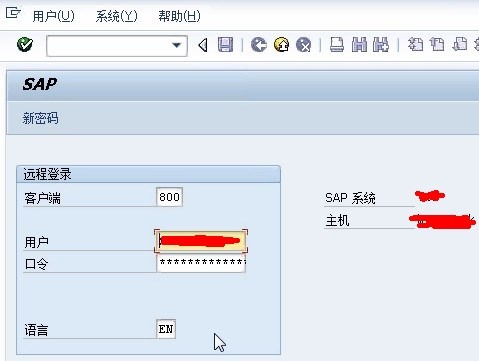
Task: Click the Find binoculars icon
Action: [x=359, y=45]
